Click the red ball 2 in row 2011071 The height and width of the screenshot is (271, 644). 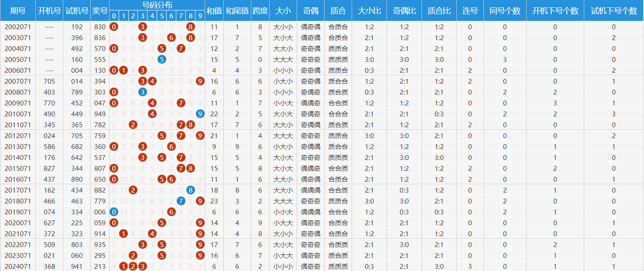click(133, 125)
